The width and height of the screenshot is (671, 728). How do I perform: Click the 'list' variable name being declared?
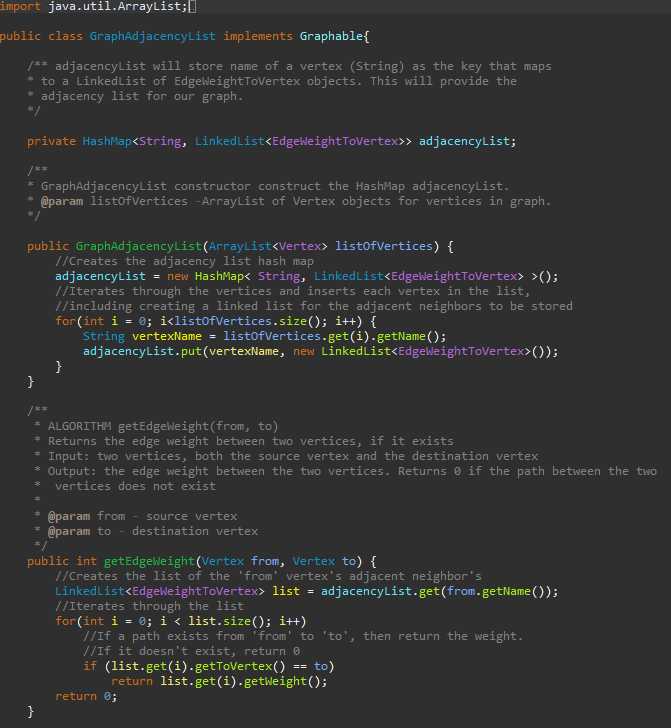tap(286, 592)
